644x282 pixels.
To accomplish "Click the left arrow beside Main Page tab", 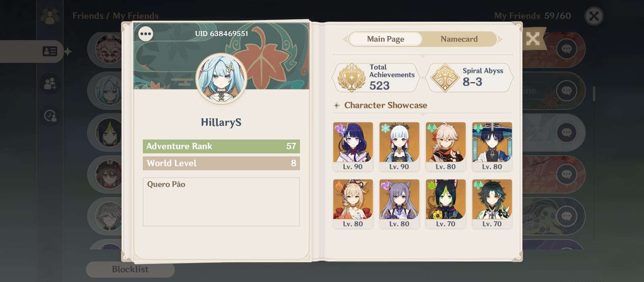I will (x=345, y=39).
